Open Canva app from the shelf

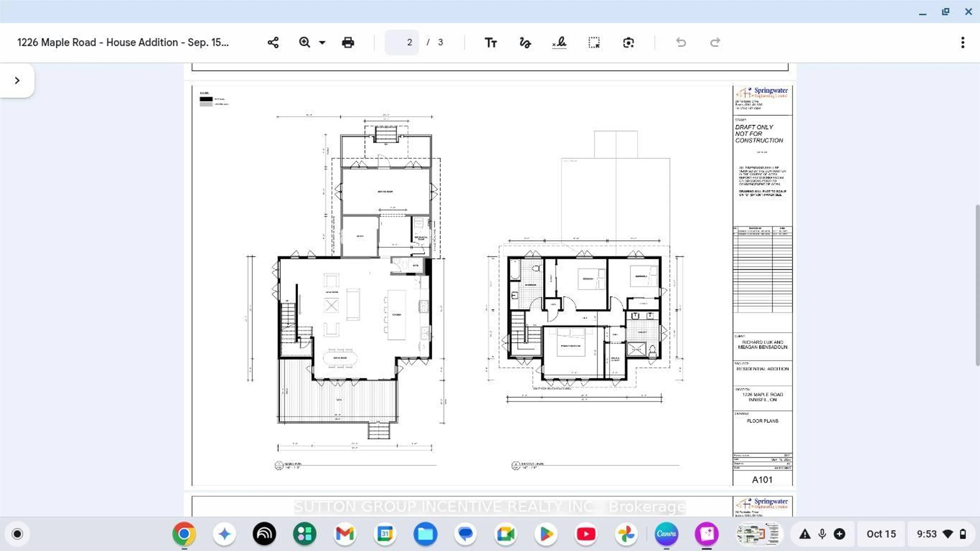point(666,534)
